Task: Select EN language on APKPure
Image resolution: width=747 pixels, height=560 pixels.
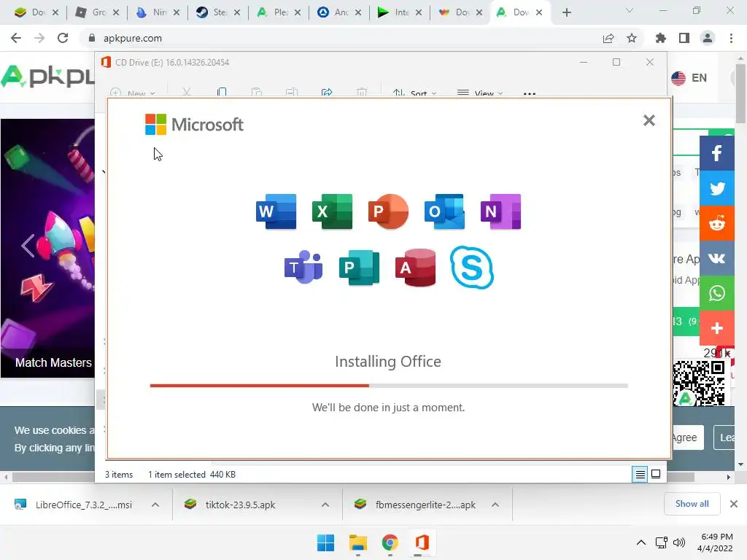Action: [x=689, y=77]
